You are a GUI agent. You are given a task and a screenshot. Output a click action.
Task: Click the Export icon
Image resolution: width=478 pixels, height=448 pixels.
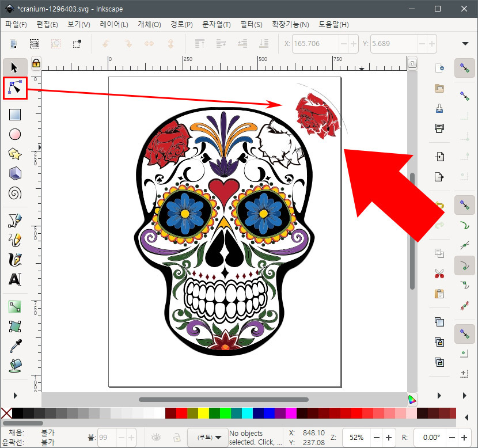[x=439, y=176]
